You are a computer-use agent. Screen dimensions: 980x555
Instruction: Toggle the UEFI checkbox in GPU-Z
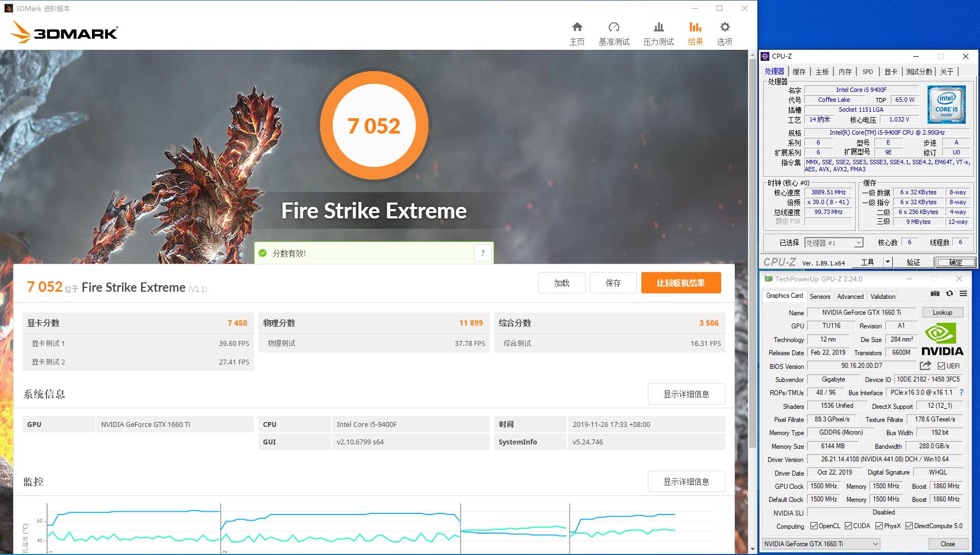tap(941, 366)
